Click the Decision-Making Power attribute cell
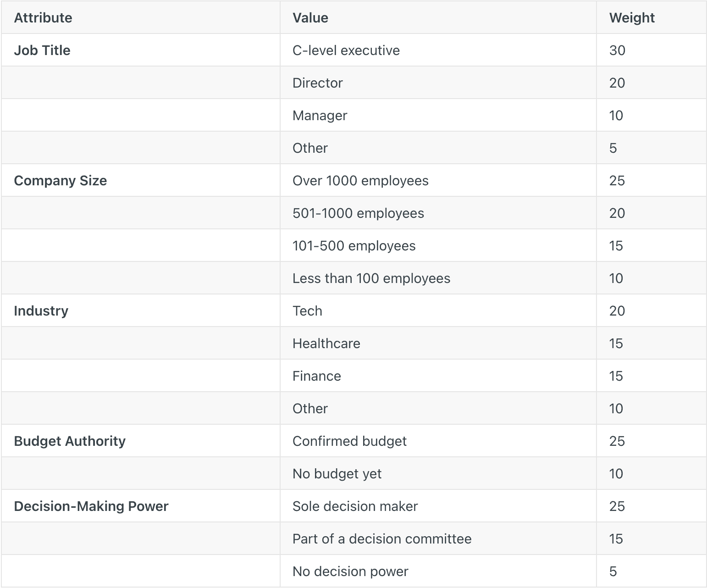This screenshot has width=707, height=588. click(x=91, y=506)
